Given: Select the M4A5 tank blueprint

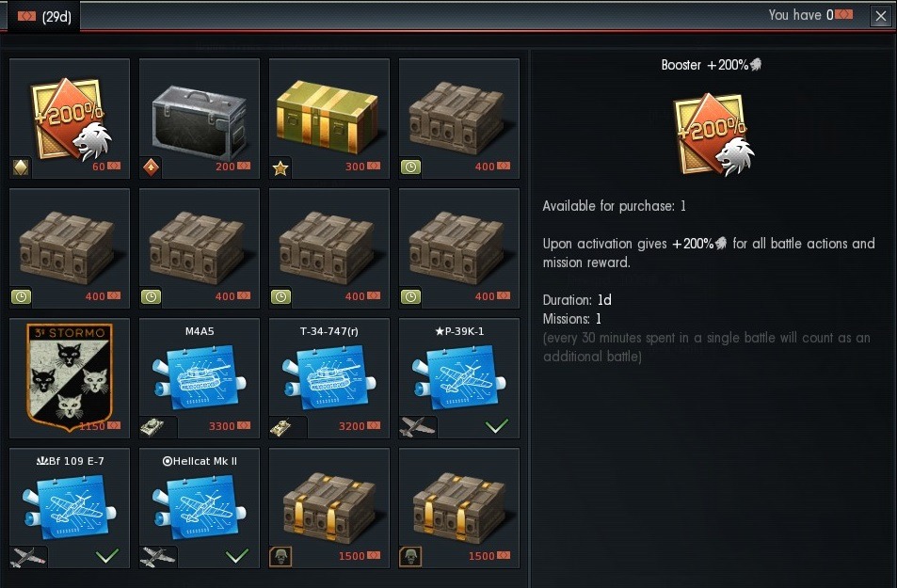Looking at the screenshot, I should (x=200, y=378).
